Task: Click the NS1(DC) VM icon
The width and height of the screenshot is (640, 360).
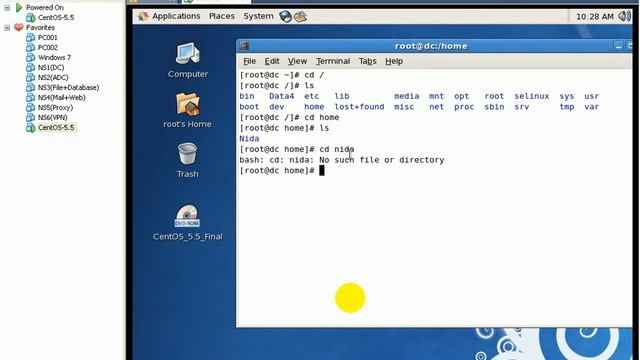Action: pos(31,67)
